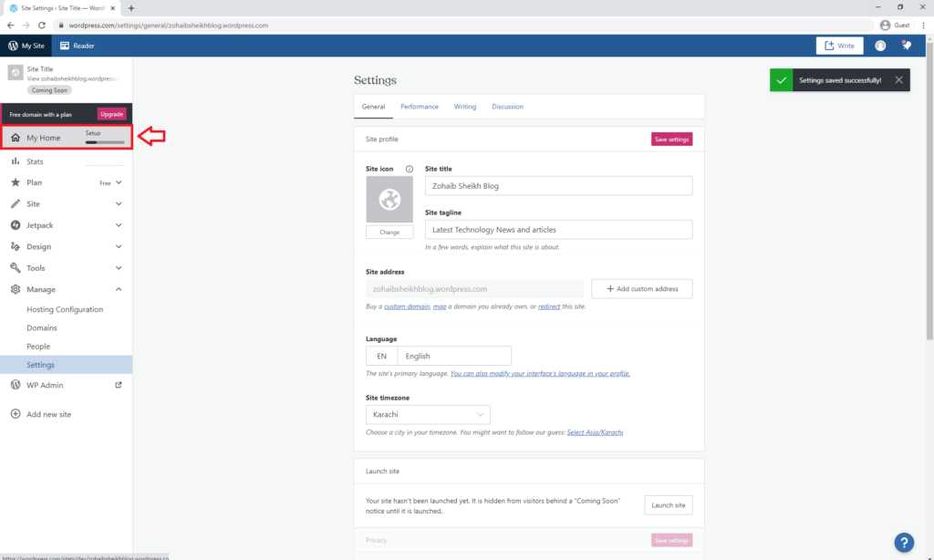The height and width of the screenshot is (560, 934).
Task: Select Settings in sidebar
Action: click(66, 365)
